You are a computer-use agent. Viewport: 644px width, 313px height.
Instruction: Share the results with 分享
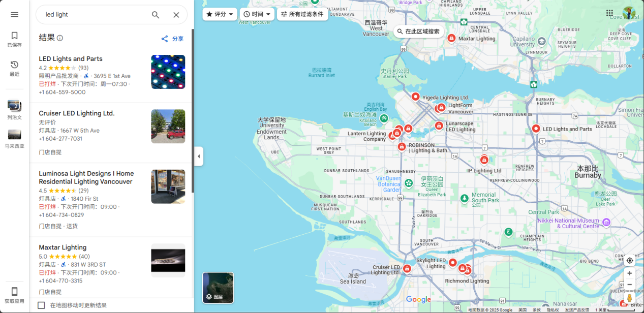click(x=172, y=39)
